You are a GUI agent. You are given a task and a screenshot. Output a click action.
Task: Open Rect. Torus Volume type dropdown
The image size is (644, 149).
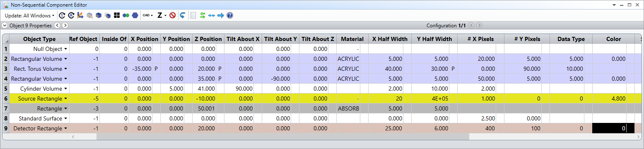(65, 69)
